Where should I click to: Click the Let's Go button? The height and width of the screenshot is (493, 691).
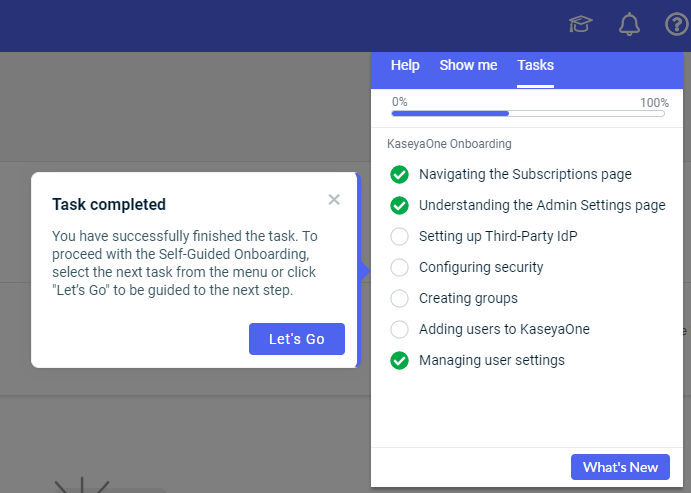pos(297,339)
